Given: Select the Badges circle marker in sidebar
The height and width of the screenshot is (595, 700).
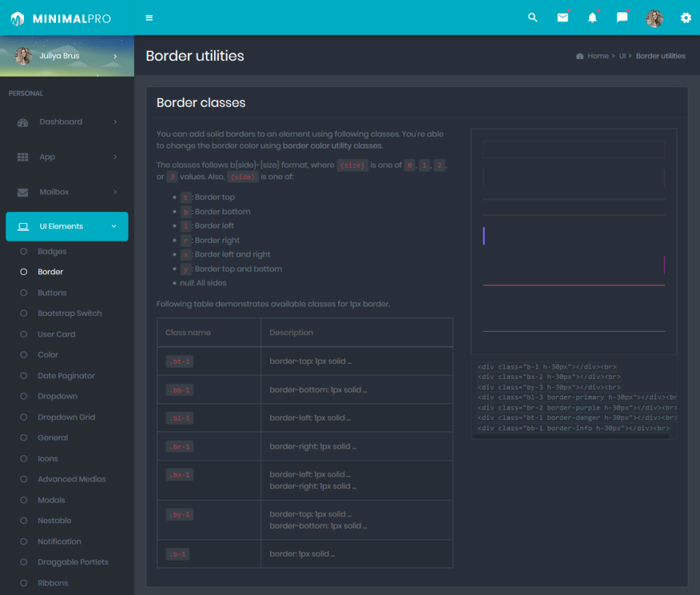Looking at the screenshot, I should [24, 251].
